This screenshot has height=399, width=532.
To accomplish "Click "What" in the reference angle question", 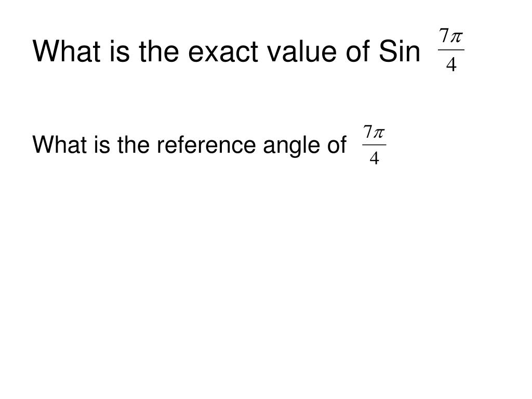I will [x=59, y=145].
